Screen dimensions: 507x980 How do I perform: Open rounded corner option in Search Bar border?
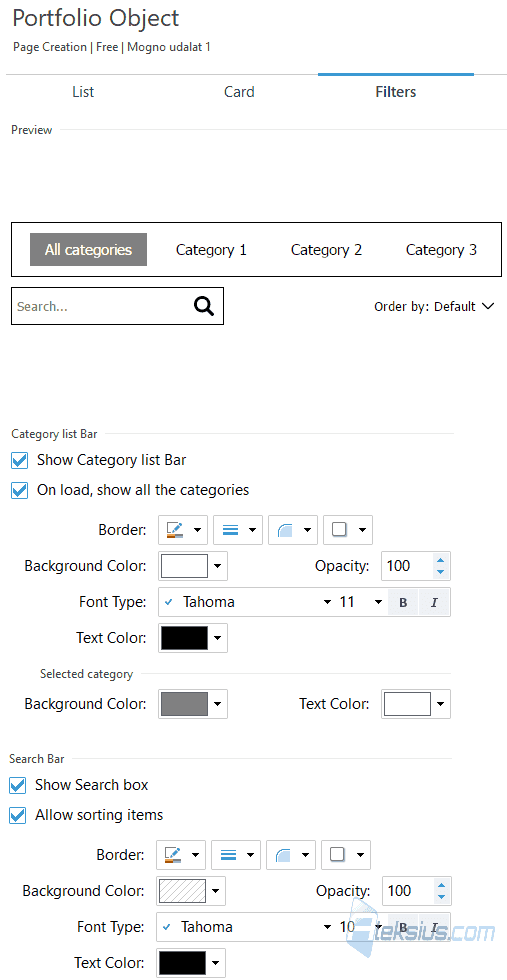pyautogui.click(x=291, y=854)
